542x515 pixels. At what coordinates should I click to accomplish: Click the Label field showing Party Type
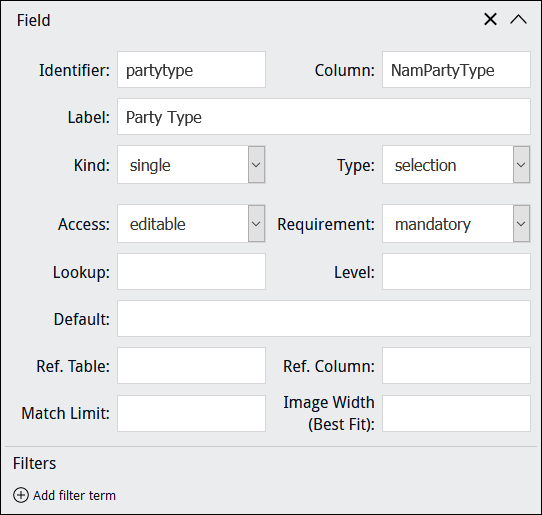(x=324, y=117)
